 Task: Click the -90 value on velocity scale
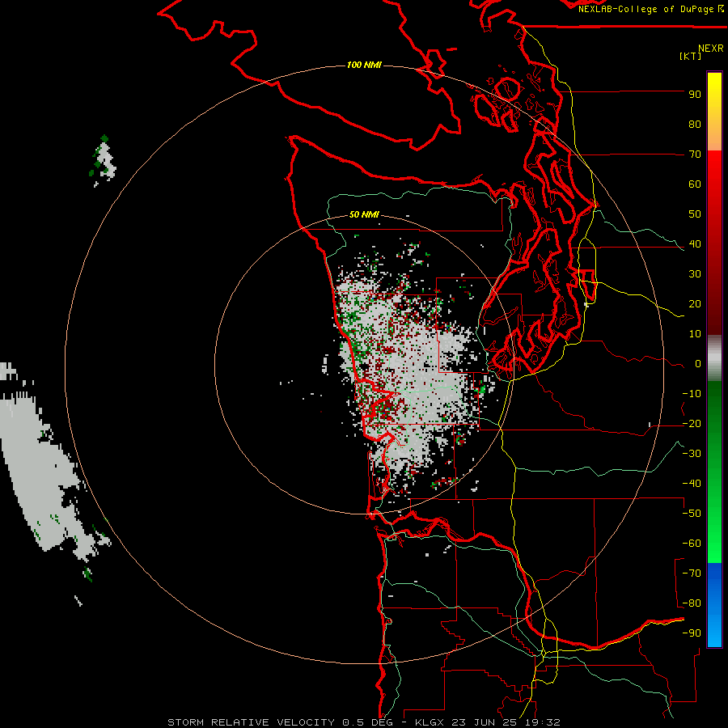pyautogui.click(x=692, y=633)
